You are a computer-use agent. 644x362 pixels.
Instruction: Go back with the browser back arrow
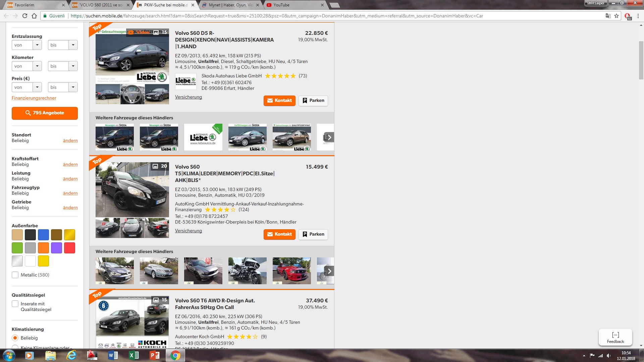[x=6, y=16]
